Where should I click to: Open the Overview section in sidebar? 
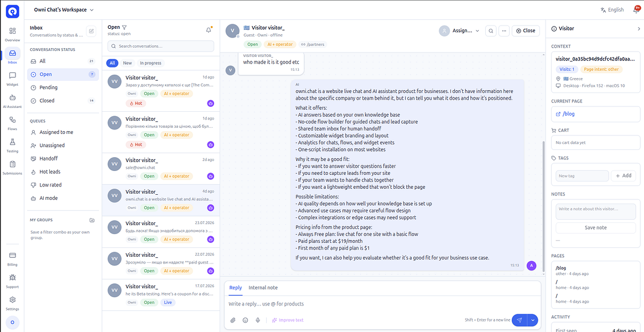click(x=12, y=34)
